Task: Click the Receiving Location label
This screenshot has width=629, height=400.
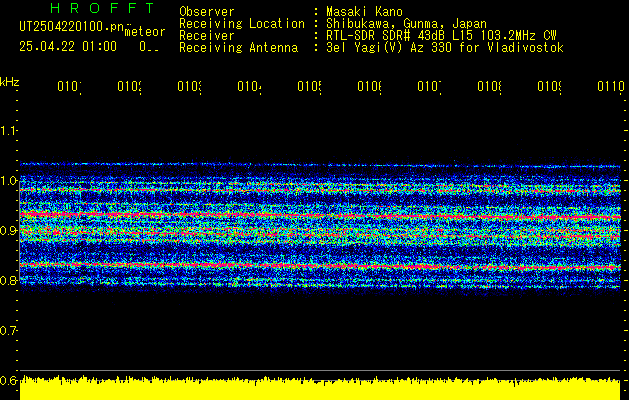Action: (x=242, y=24)
